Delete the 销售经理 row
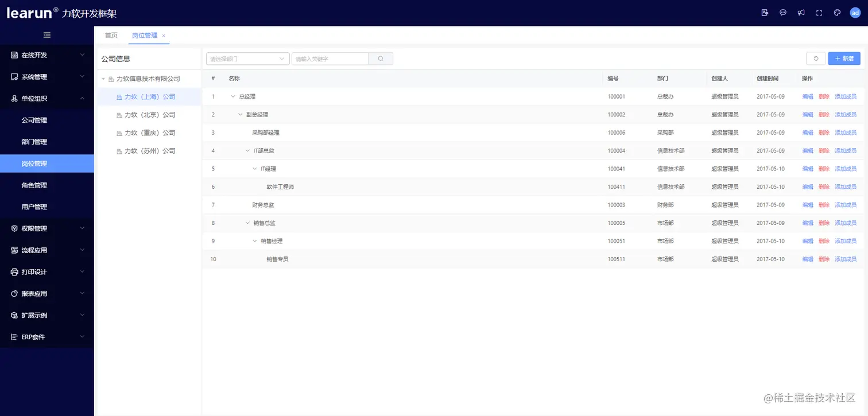Viewport: 868px width, 416px height. 824,241
